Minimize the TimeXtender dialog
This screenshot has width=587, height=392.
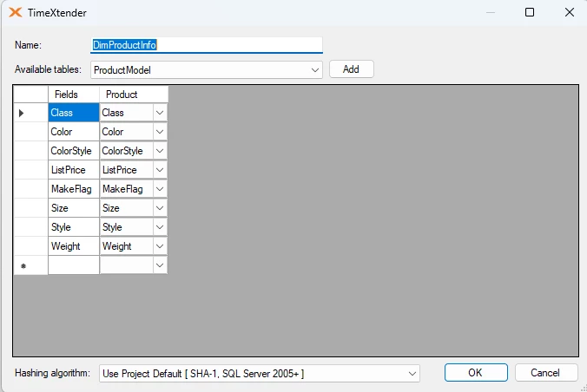tap(491, 12)
